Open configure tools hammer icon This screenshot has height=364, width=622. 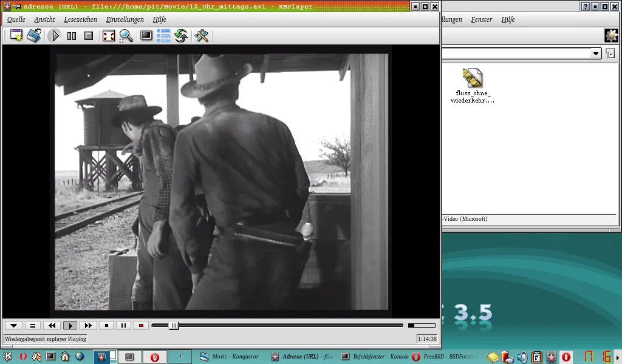(x=202, y=36)
